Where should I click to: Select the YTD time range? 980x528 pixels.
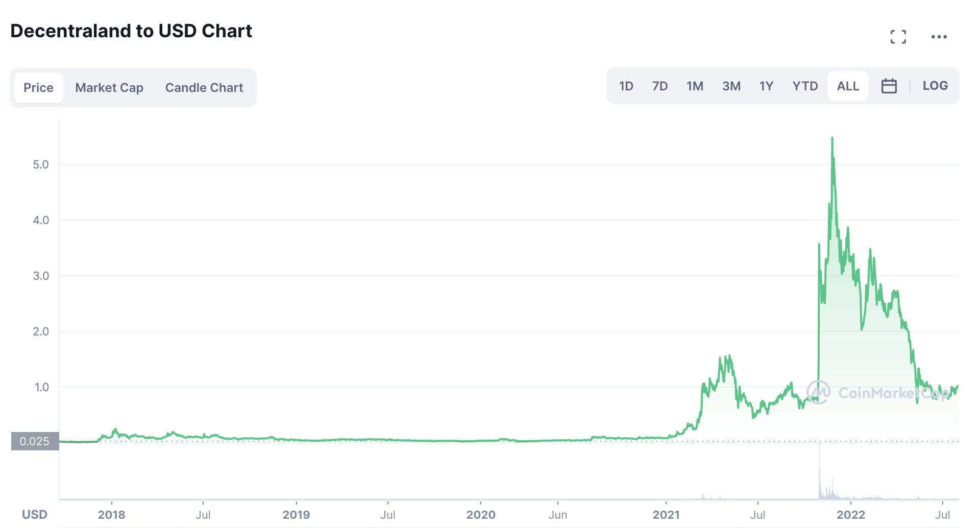pos(805,86)
